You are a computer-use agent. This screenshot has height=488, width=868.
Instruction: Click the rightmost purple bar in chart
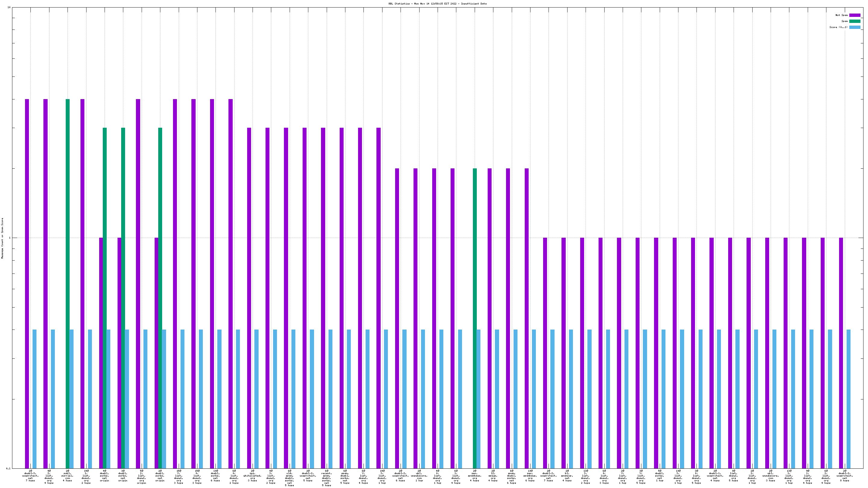[x=841, y=353]
